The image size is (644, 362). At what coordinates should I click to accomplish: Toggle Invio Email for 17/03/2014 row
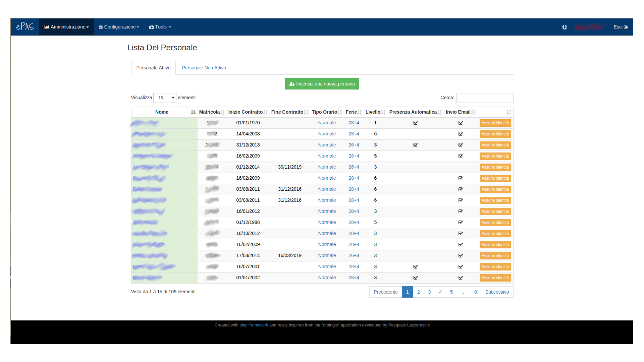click(x=461, y=256)
